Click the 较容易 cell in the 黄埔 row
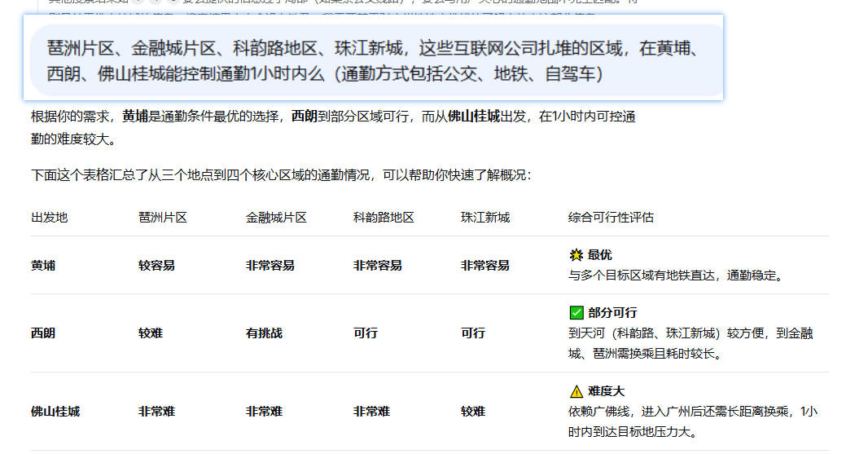Image resolution: width=868 pixels, height=454 pixels. click(x=156, y=266)
